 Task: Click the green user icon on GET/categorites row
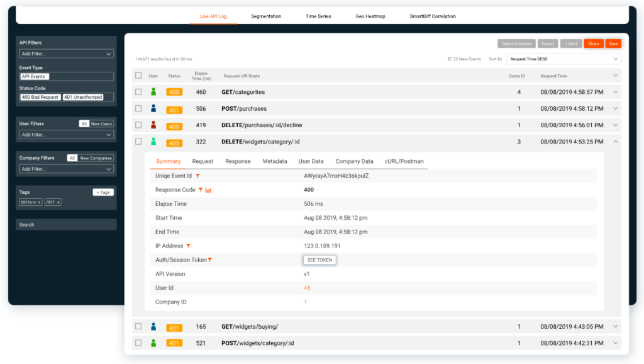[x=154, y=92]
